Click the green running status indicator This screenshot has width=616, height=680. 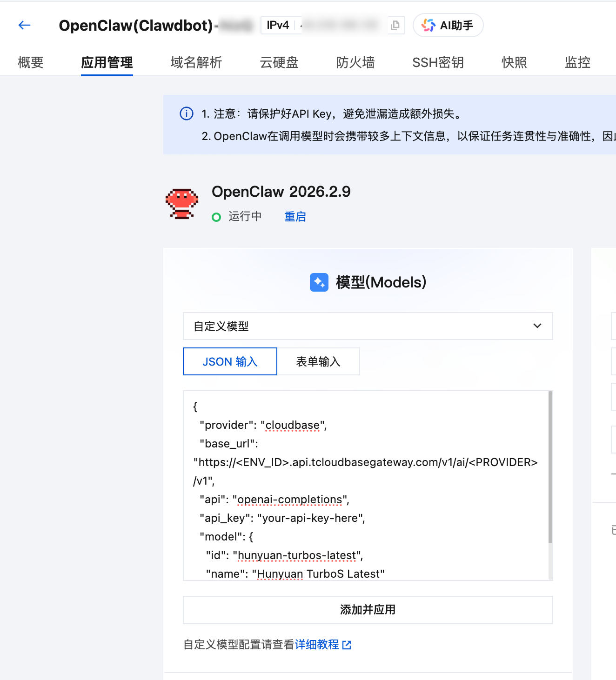coord(216,217)
